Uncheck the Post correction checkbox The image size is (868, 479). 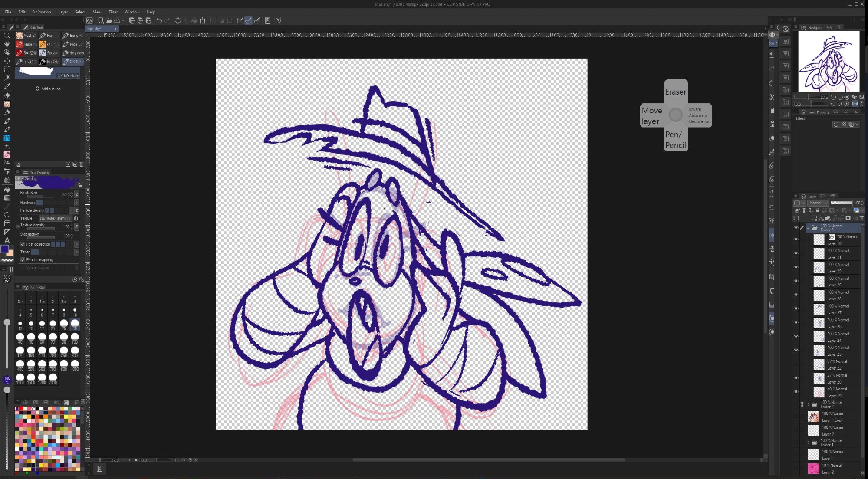click(23, 244)
